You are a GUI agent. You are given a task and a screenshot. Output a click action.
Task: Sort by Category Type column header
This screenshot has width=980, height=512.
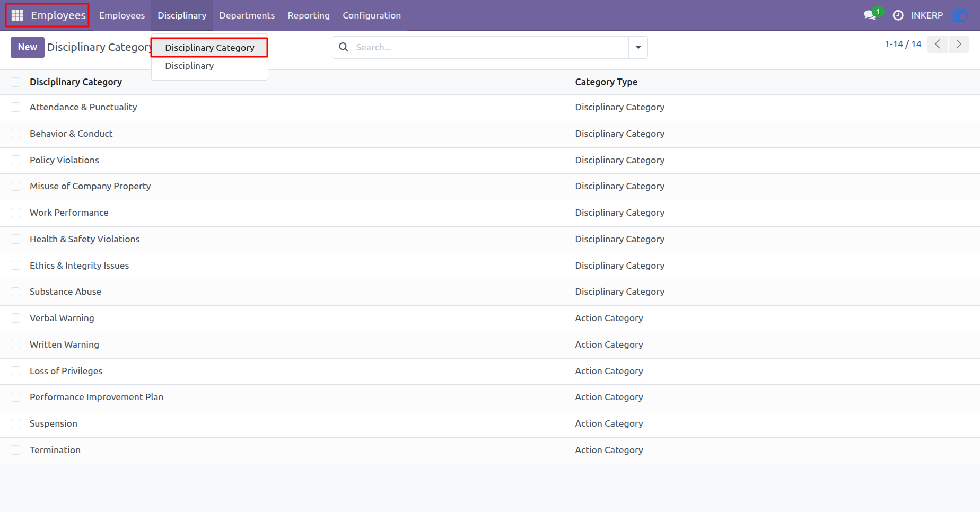(x=606, y=82)
